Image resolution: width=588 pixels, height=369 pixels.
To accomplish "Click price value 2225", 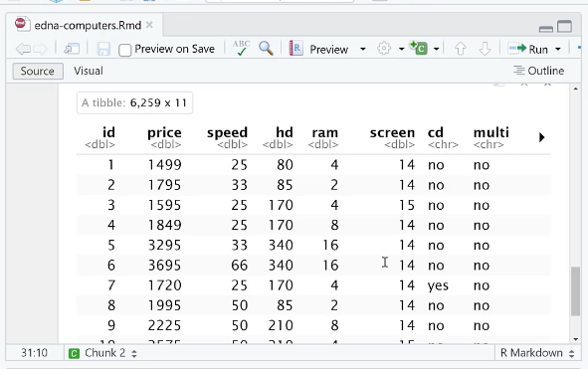I will pos(164,325).
